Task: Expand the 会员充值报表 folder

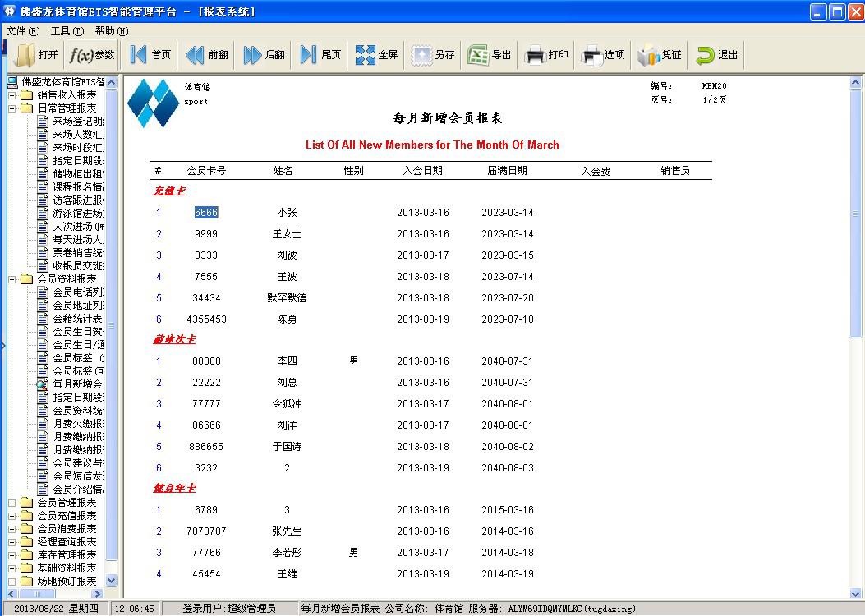Action: 12,516
